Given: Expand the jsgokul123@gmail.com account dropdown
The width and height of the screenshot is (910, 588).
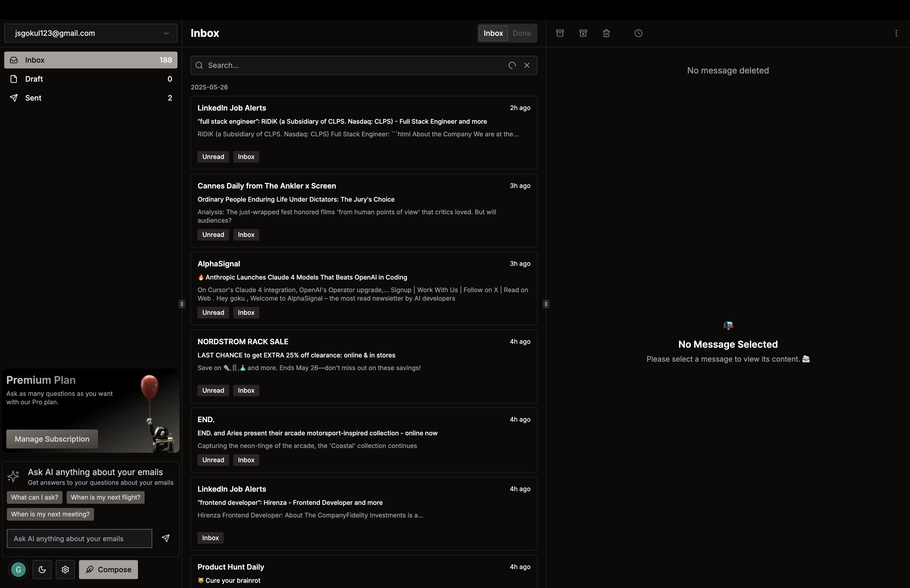Looking at the screenshot, I should 91,33.
